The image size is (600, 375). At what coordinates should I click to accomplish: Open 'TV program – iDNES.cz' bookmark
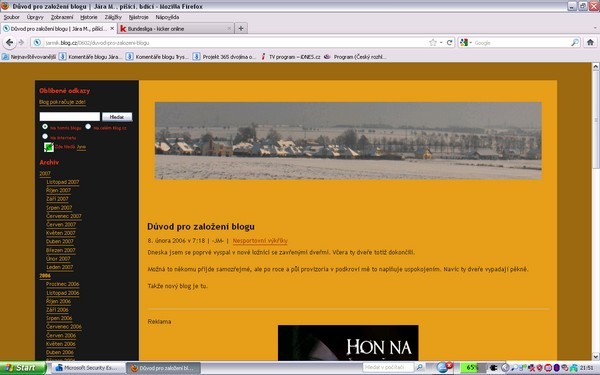click(290, 57)
